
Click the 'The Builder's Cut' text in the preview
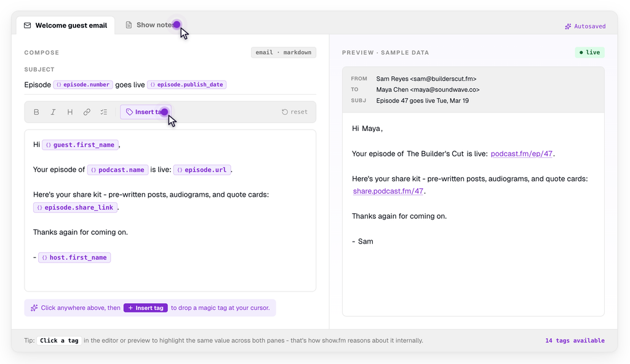pos(435,154)
